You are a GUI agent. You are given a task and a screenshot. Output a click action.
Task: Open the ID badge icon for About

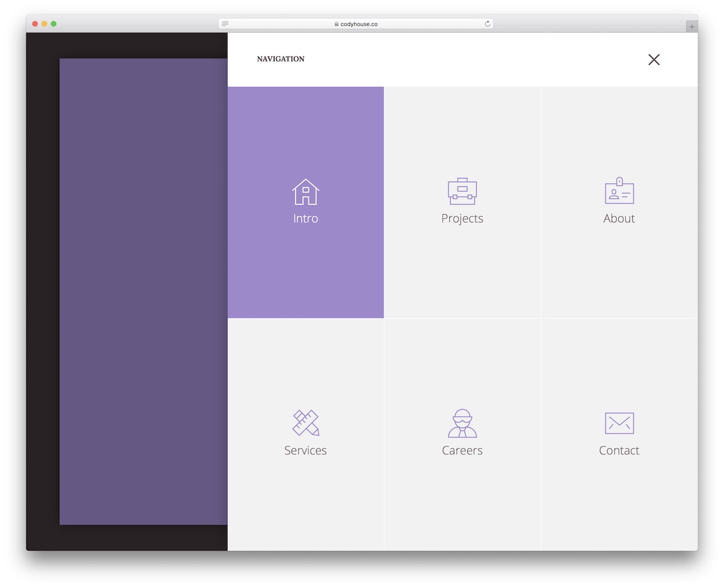click(x=619, y=191)
